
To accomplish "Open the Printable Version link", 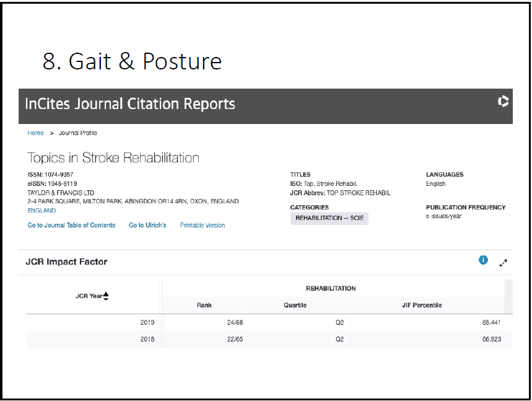I will click(203, 226).
